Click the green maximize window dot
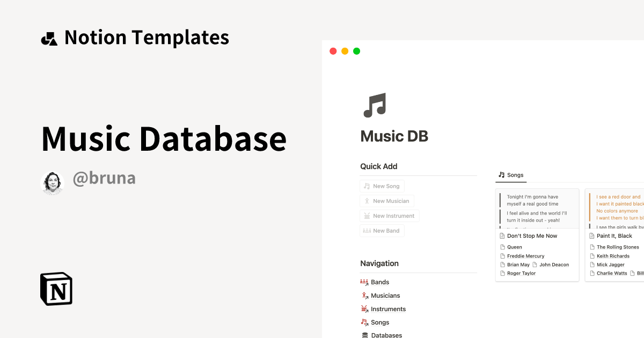 point(357,52)
